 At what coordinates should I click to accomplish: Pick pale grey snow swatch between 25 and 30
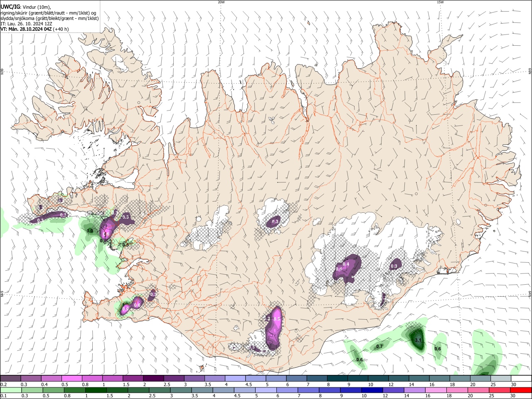[x=500, y=379]
